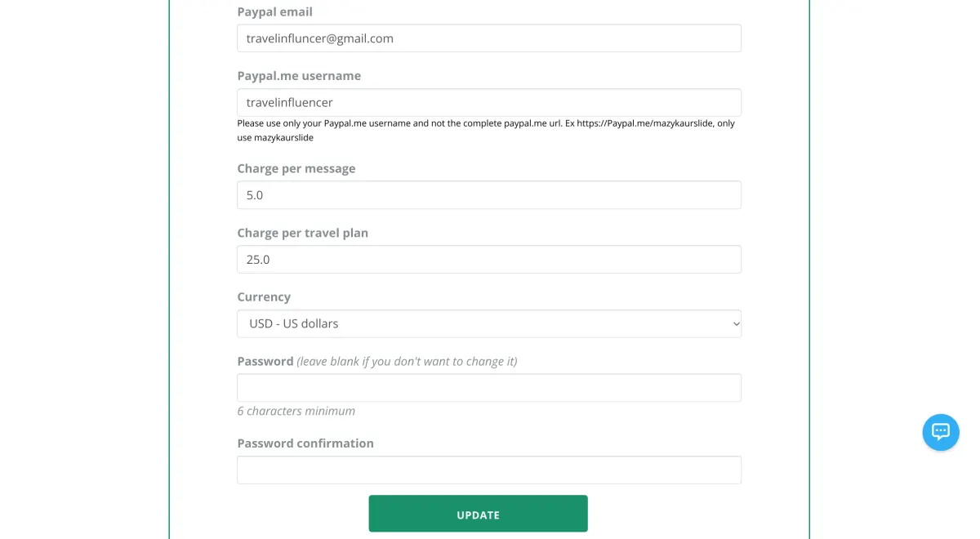
Task: Select the Charge per travel plan field
Action: click(x=488, y=260)
